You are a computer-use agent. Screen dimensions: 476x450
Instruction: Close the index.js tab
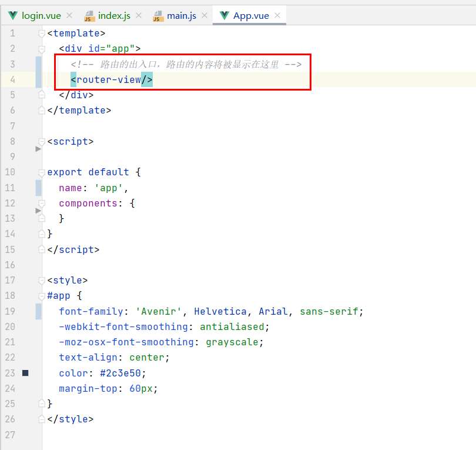(139, 15)
